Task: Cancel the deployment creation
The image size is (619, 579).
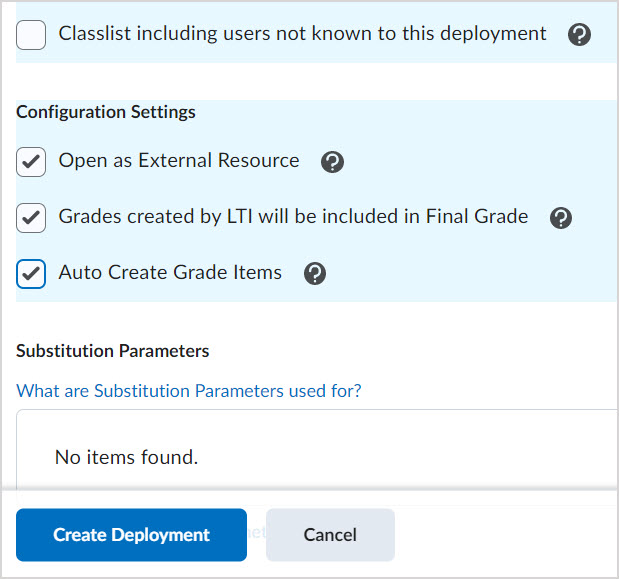Action: tap(330, 535)
